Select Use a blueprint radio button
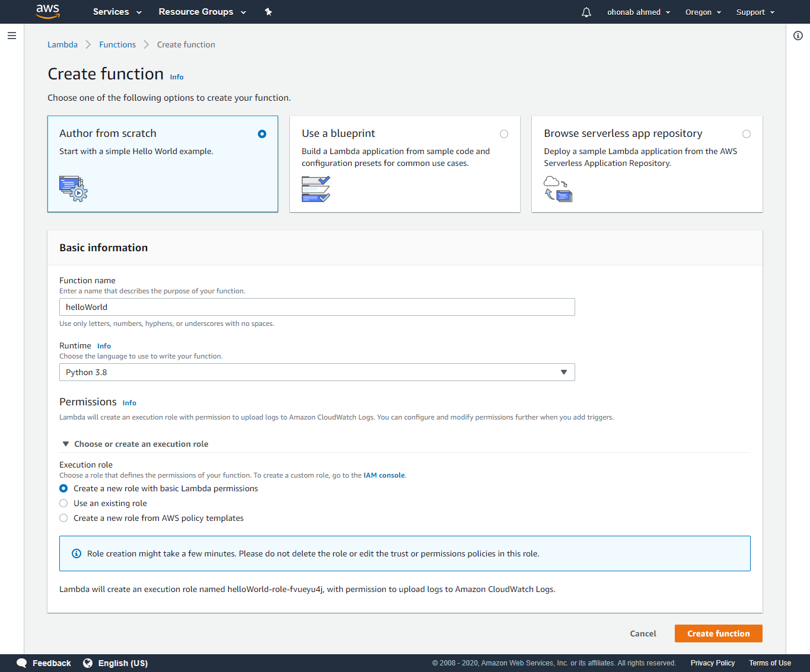This screenshot has width=810, height=672. (504, 134)
